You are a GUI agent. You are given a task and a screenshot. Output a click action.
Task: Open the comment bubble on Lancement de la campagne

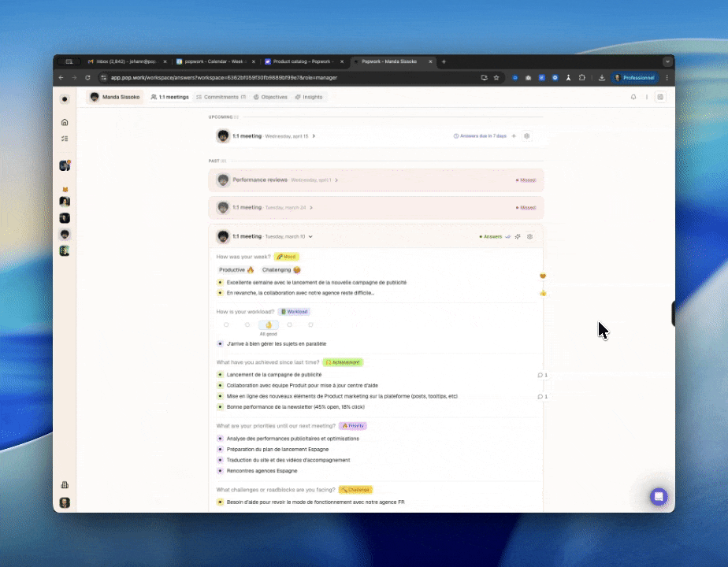[x=542, y=375]
